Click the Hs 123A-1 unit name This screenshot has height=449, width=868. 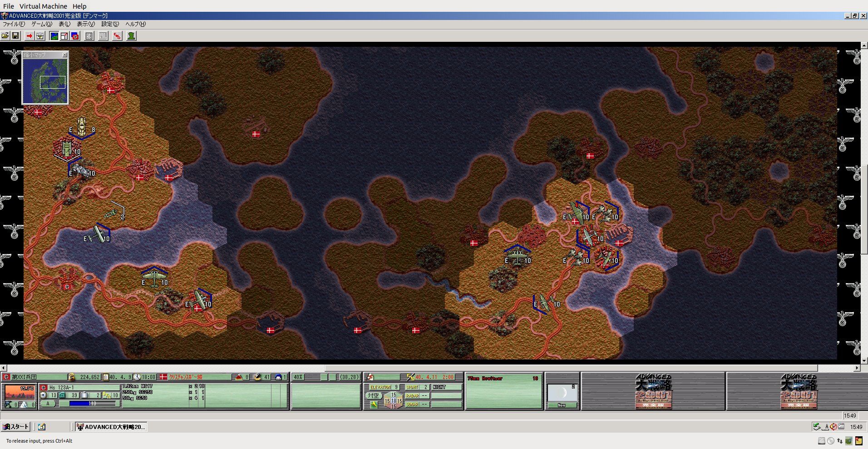pyautogui.click(x=61, y=388)
